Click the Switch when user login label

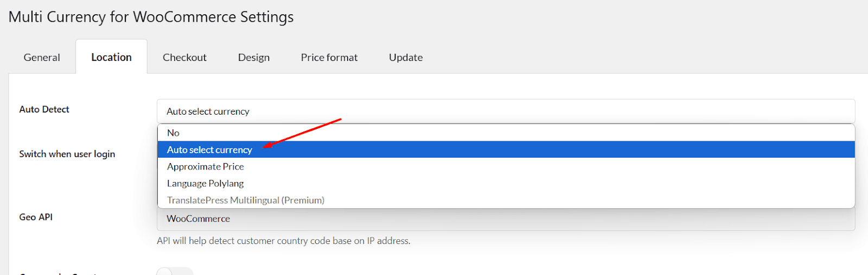pos(67,154)
